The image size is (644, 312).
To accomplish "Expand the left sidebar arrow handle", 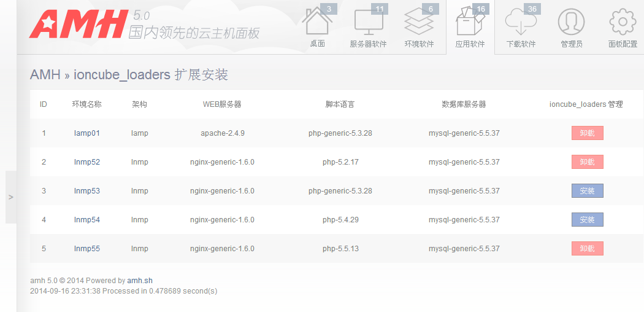I will pyautogui.click(x=11, y=197).
